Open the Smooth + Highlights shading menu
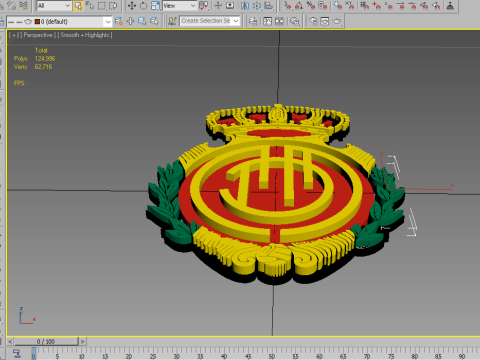480x360 pixels. point(85,35)
